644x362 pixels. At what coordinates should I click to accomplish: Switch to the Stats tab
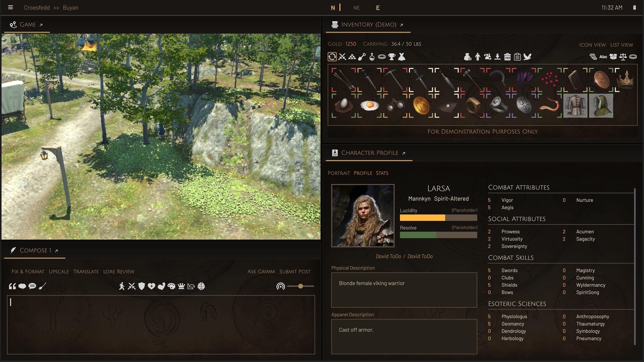click(382, 173)
